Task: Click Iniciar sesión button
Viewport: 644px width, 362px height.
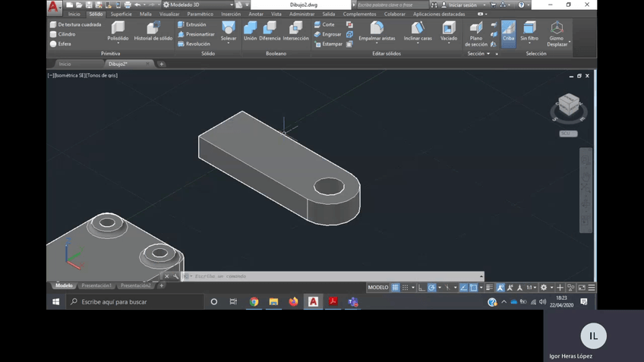Action: pos(462,5)
